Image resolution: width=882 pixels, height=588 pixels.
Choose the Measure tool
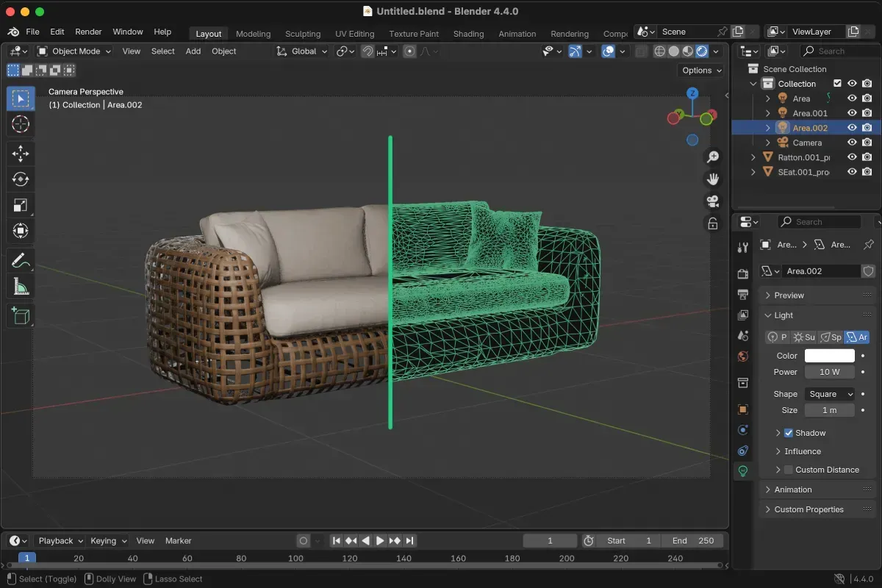pyautogui.click(x=21, y=286)
